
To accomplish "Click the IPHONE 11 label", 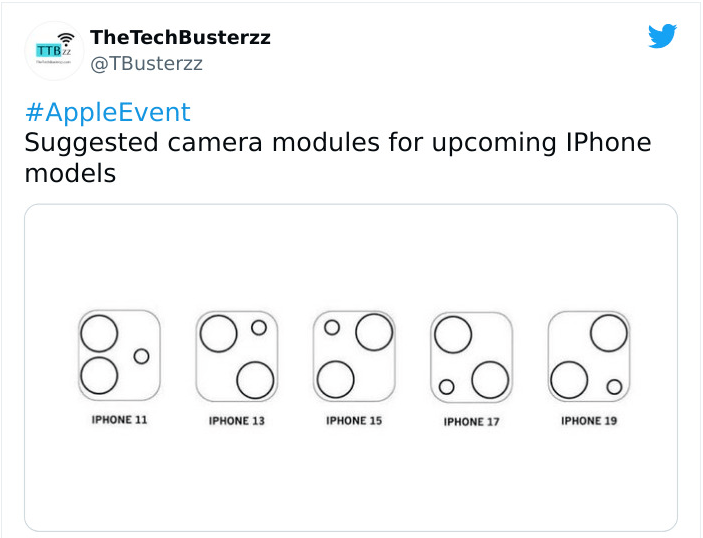I will pos(119,420).
